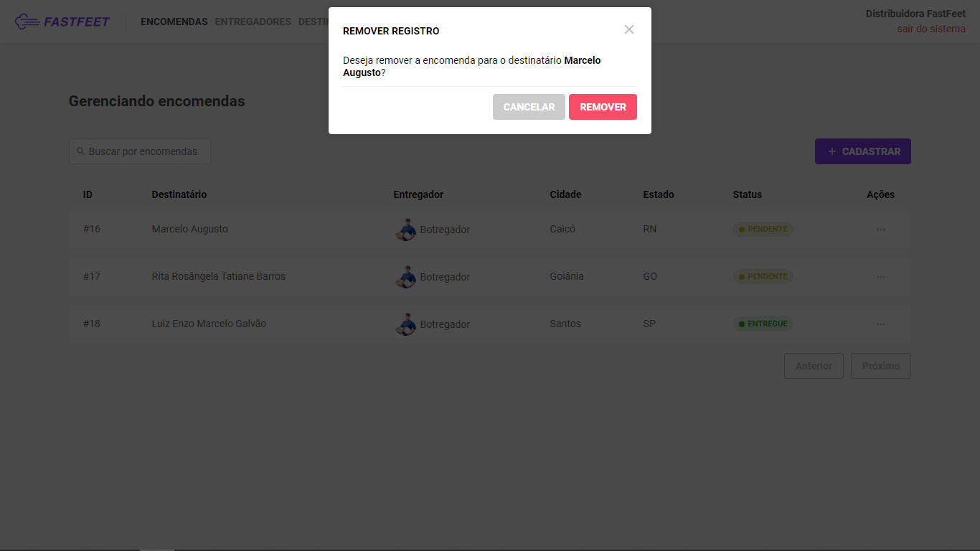This screenshot has width=980, height=551.
Task: Click the Status column header
Action: click(748, 194)
